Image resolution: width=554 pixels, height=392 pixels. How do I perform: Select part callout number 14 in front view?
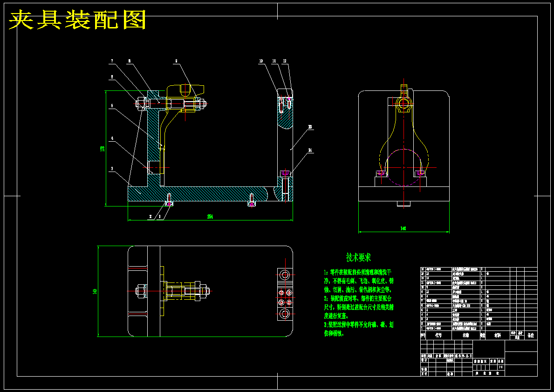coord(310,150)
